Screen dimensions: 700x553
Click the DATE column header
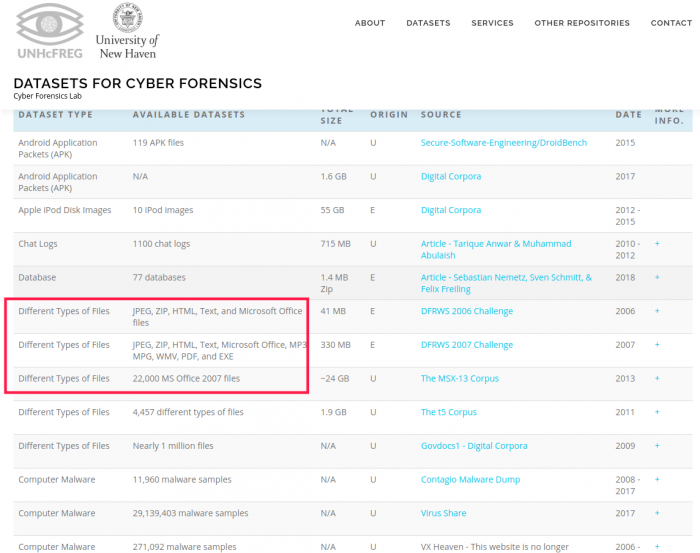click(629, 115)
